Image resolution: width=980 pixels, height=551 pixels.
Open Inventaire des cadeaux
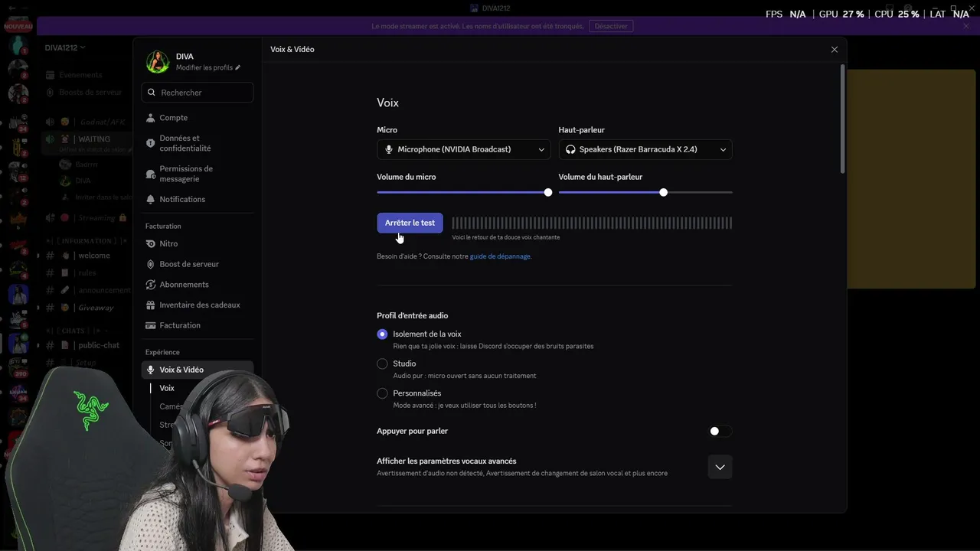tap(198, 305)
